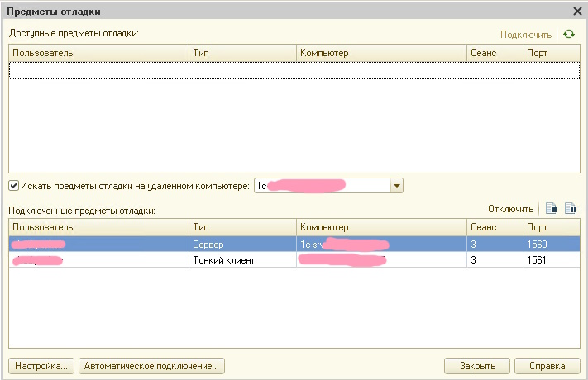This screenshot has height=380, width=588.
Task: Sort connected list by Пользователь column
Action: (98, 227)
